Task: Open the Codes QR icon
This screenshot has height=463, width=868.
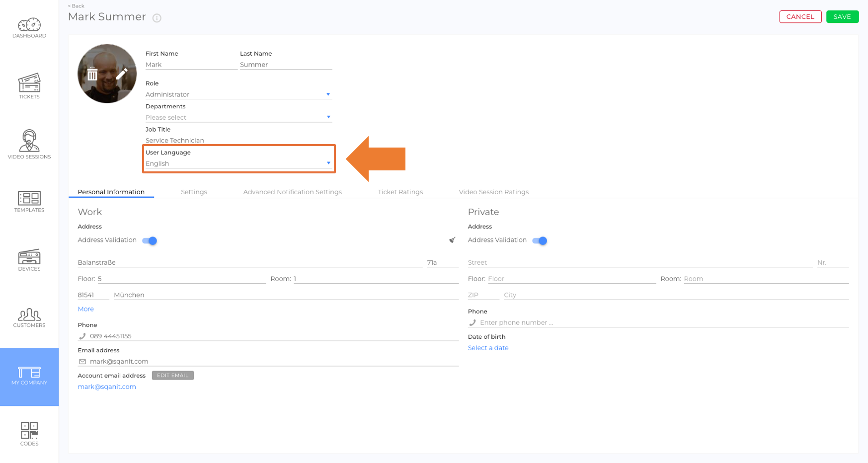Action: [29, 434]
